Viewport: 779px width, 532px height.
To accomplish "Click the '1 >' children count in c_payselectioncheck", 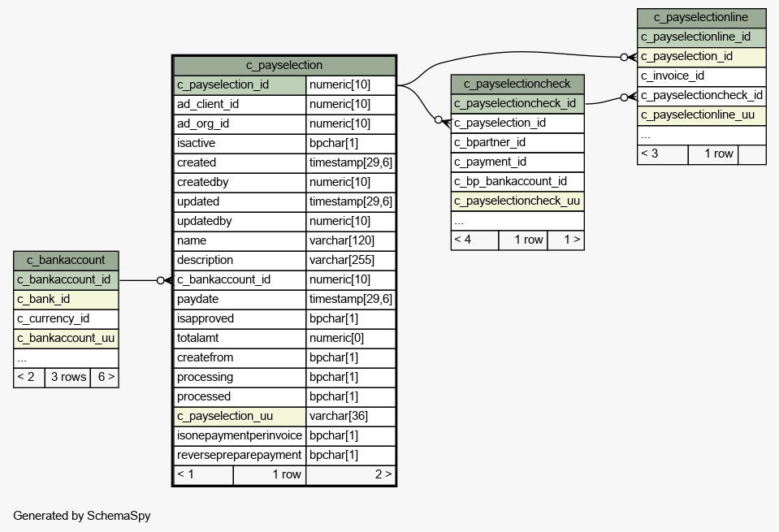I will [566, 240].
